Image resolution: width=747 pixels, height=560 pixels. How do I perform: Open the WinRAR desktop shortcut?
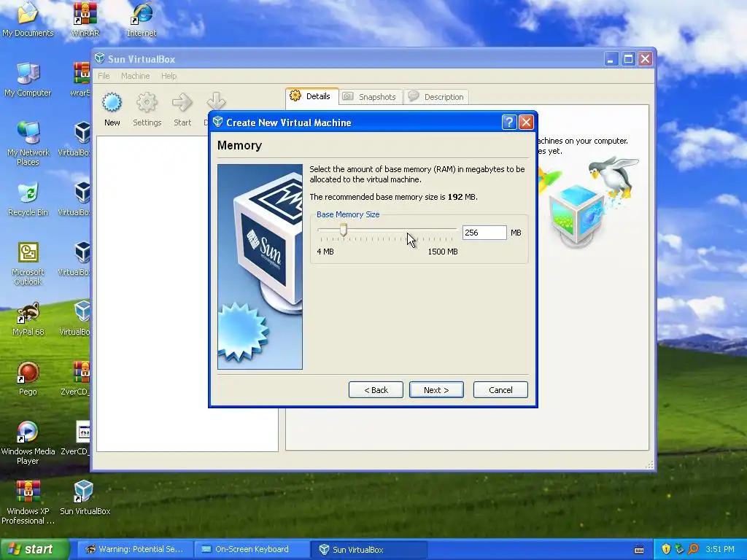[85, 19]
